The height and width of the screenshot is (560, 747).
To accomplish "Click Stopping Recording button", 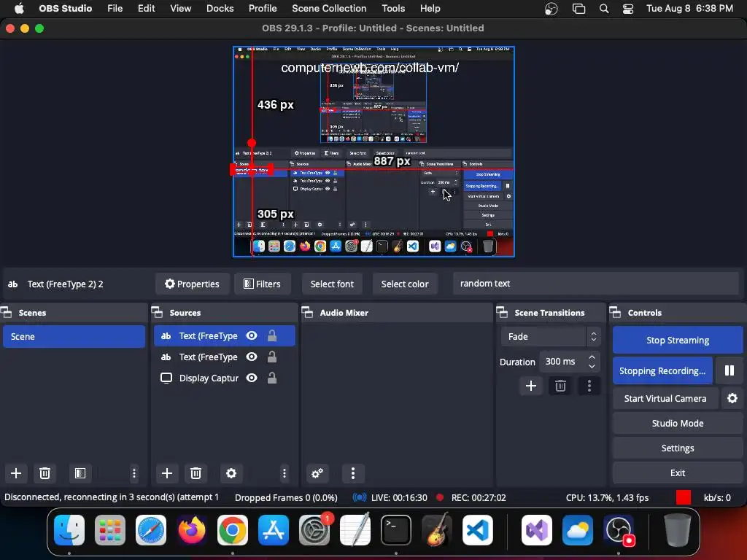I will pos(662,370).
